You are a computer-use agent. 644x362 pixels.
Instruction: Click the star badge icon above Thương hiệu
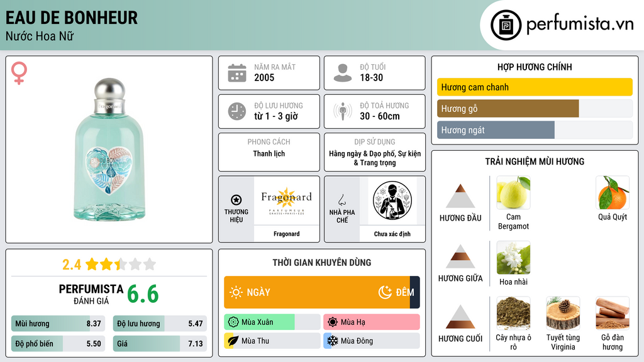click(236, 200)
